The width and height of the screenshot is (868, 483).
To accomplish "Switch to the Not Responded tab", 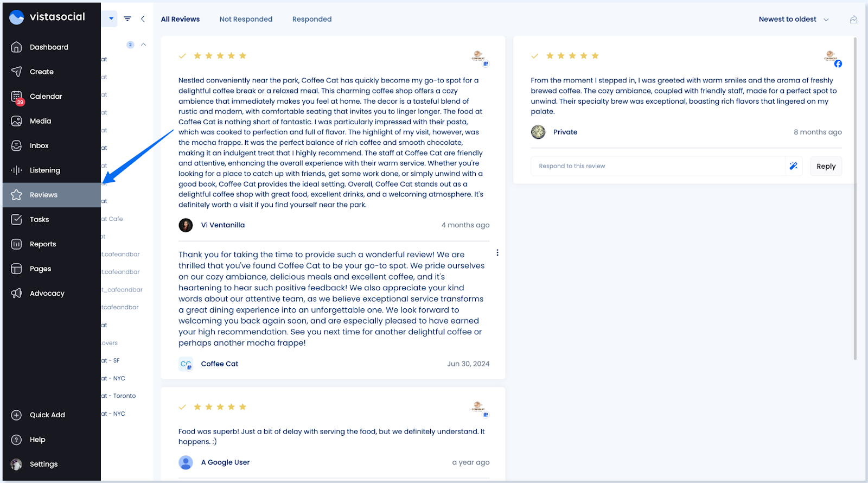I will (246, 20).
